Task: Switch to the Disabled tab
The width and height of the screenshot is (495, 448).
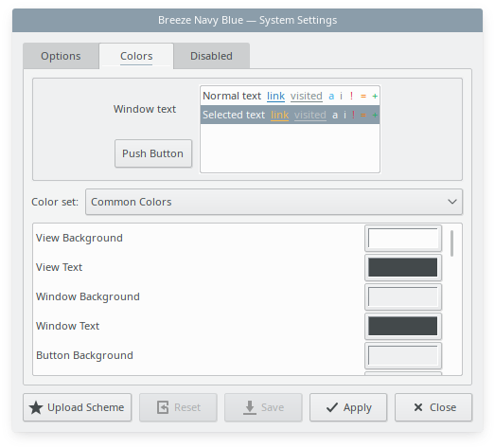Action: click(x=211, y=56)
